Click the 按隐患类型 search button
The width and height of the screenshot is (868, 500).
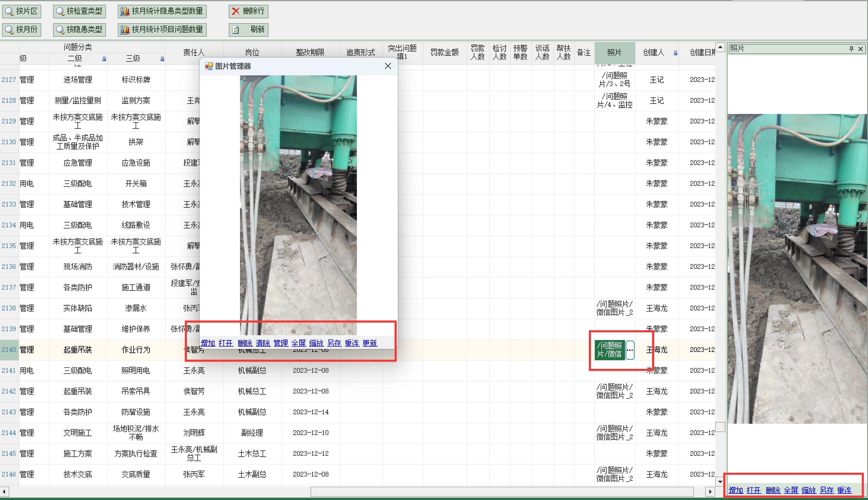79,30
